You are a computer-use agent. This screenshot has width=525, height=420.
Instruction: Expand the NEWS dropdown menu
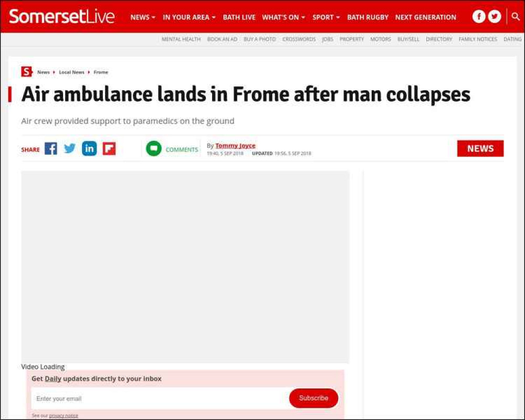[x=143, y=17]
